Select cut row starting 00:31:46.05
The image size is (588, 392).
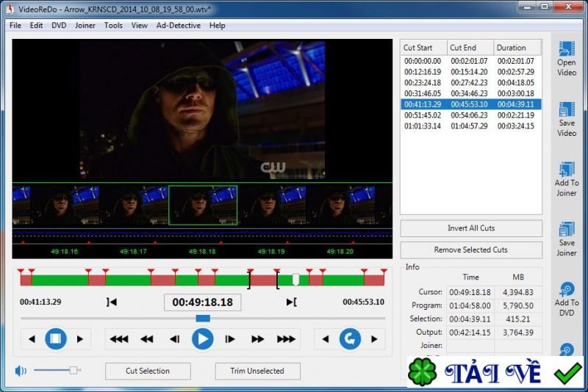(x=470, y=94)
